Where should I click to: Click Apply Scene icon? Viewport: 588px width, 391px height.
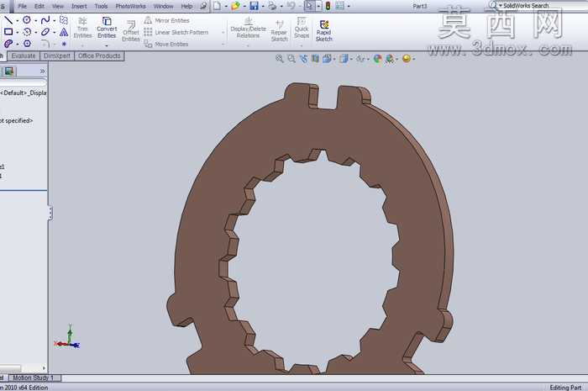pyautogui.click(x=390, y=59)
